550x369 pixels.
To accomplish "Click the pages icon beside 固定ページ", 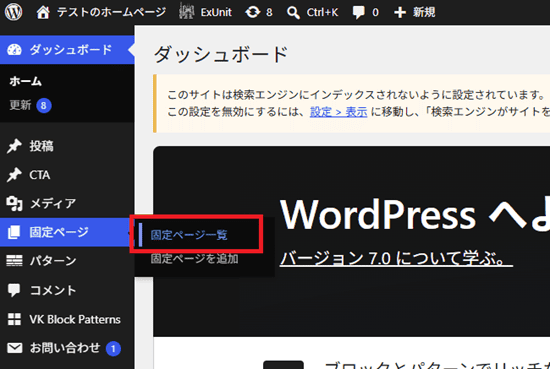I will (x=14, y=232).
